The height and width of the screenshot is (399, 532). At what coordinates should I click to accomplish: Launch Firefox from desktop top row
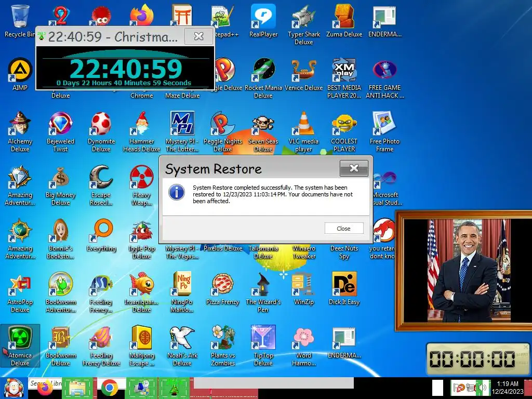[141, 15]
